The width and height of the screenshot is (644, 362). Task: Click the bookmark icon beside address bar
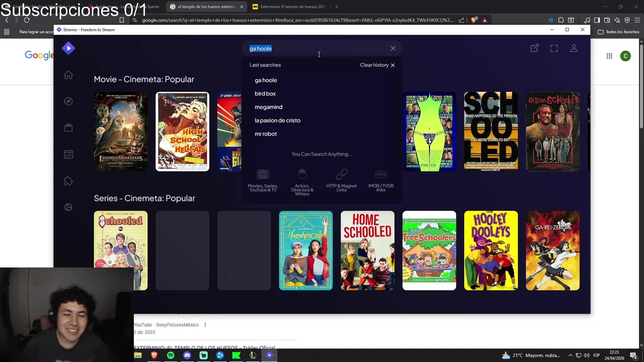(x=122, y=20)
